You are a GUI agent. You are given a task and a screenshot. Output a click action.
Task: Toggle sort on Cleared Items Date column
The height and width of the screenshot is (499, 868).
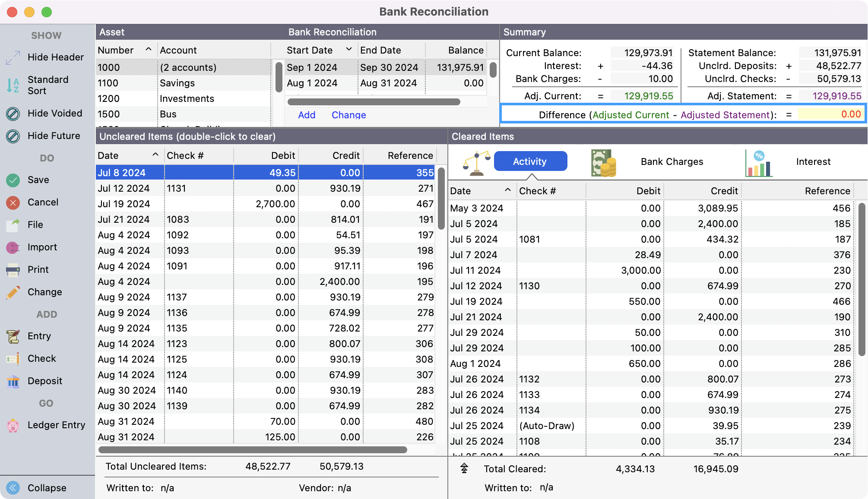pyautogui.click(x=508, y=190)
